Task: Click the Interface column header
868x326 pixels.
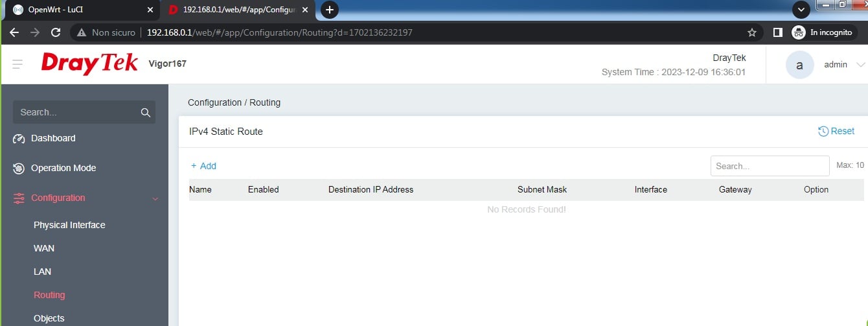Action: 651,190
